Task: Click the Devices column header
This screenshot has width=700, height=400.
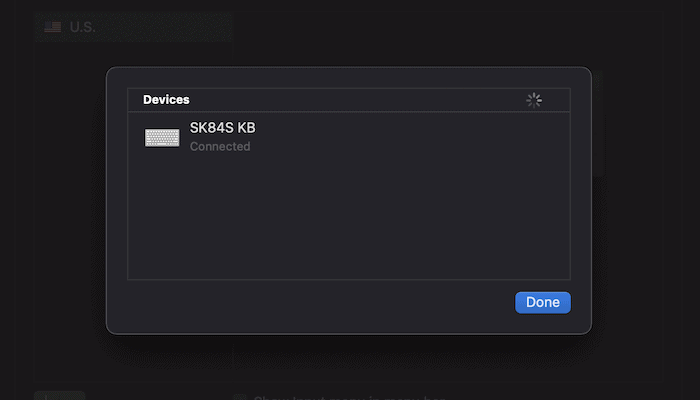Action: pos(166,100)
